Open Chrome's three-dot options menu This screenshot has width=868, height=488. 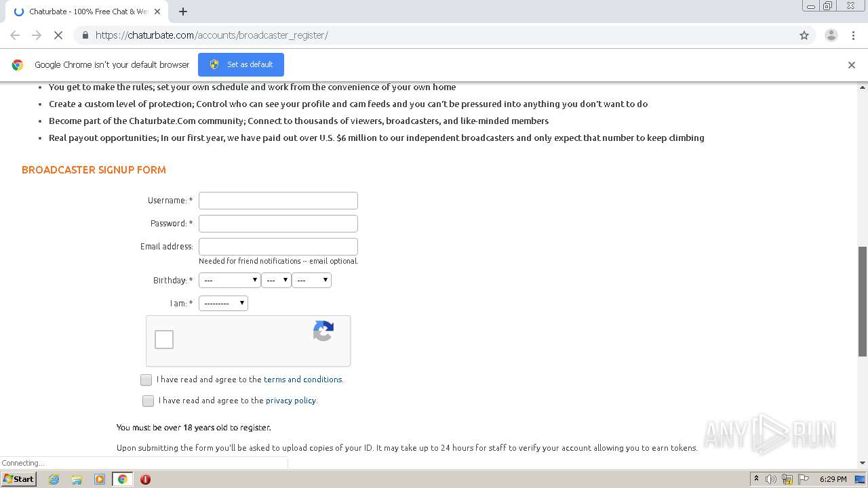(853, 35)
